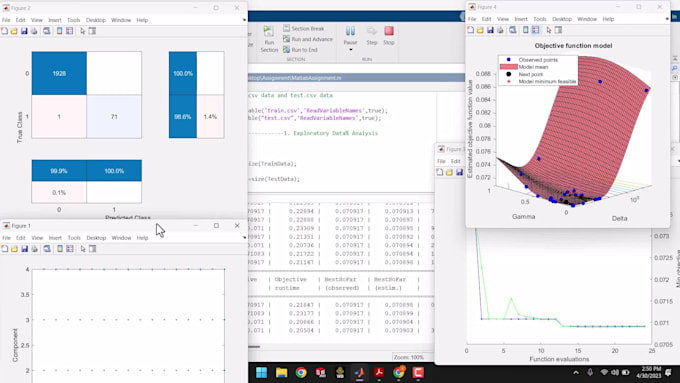Insert a Section Break
Image resolution: width=680 pixels, height=383 pixels.
[304, 28]
